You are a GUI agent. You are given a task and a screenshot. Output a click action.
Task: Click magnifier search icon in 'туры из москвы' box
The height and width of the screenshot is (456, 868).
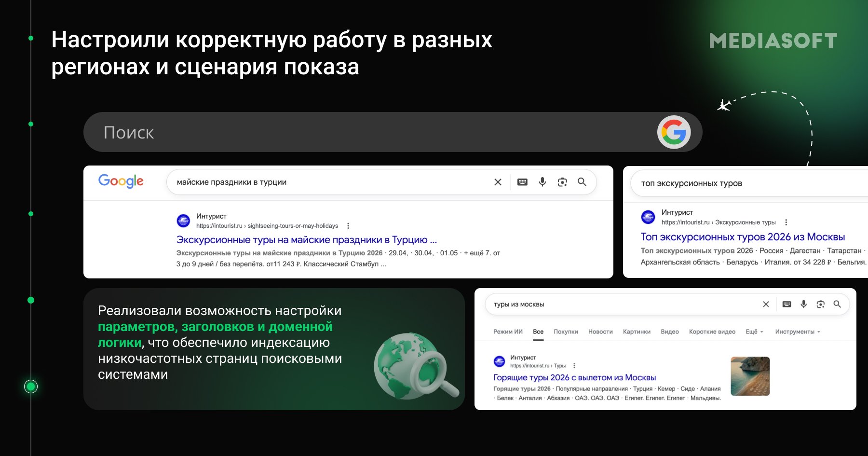point(837,304)
